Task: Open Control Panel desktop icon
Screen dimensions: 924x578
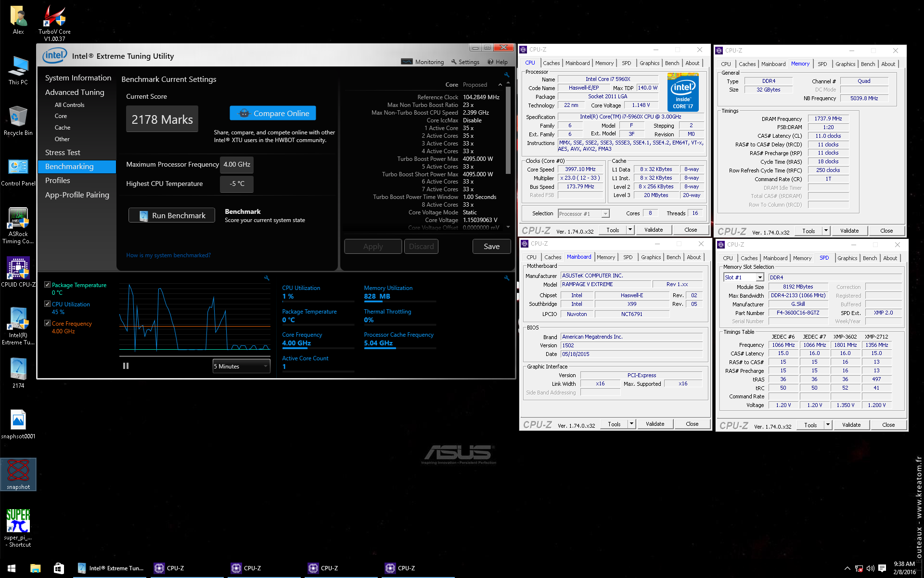Action: [18, 172]
